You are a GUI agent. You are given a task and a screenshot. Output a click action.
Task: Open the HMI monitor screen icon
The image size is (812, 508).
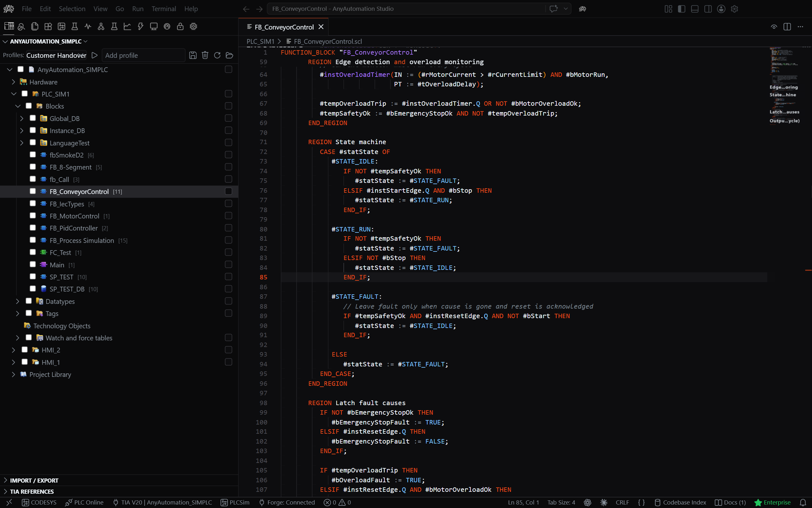(154, 26)
